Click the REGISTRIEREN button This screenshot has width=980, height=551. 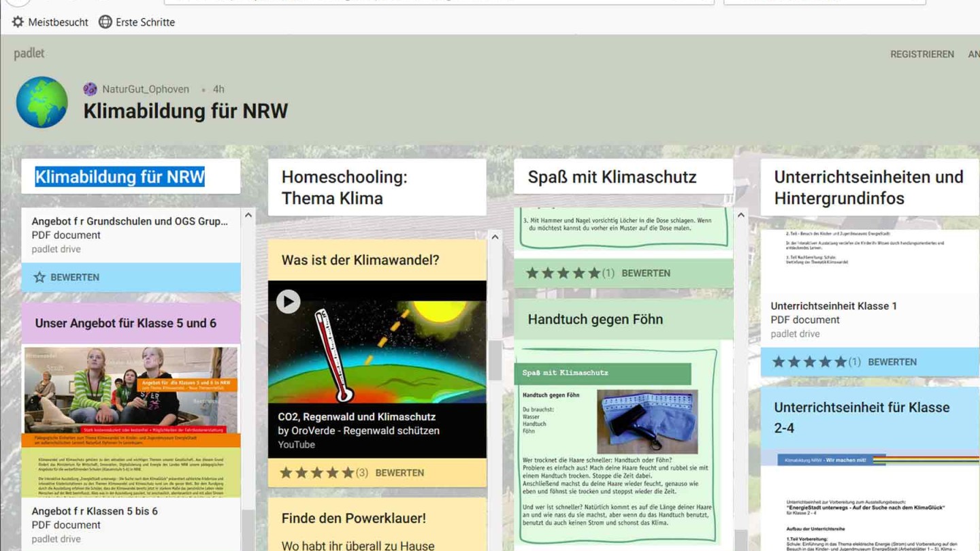922,54
